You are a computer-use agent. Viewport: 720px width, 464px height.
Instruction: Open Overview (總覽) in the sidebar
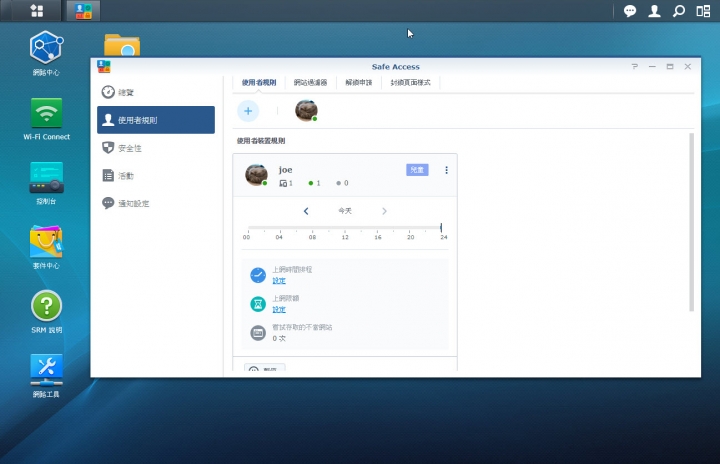coord(156,92)
